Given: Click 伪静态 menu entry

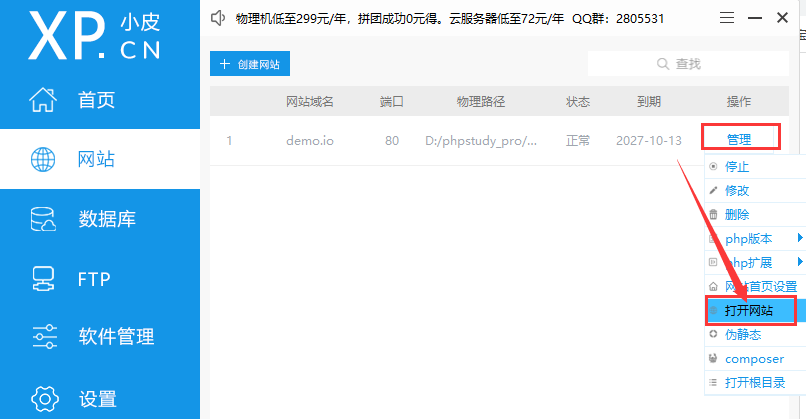Looking at the screenshot, I should tap(742, 335).
